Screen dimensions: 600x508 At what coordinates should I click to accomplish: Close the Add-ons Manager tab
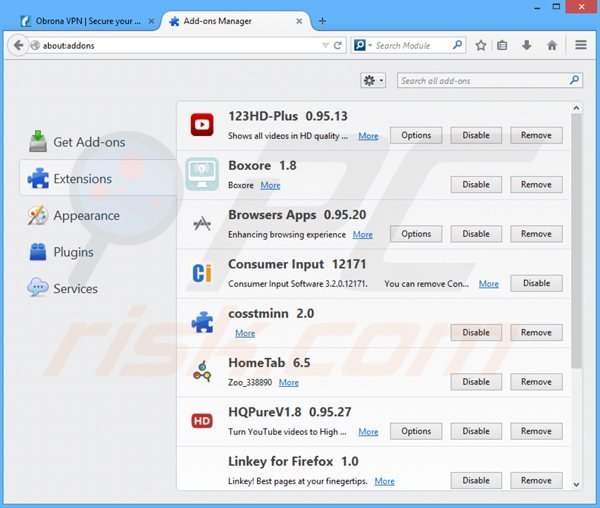point(299,21)
